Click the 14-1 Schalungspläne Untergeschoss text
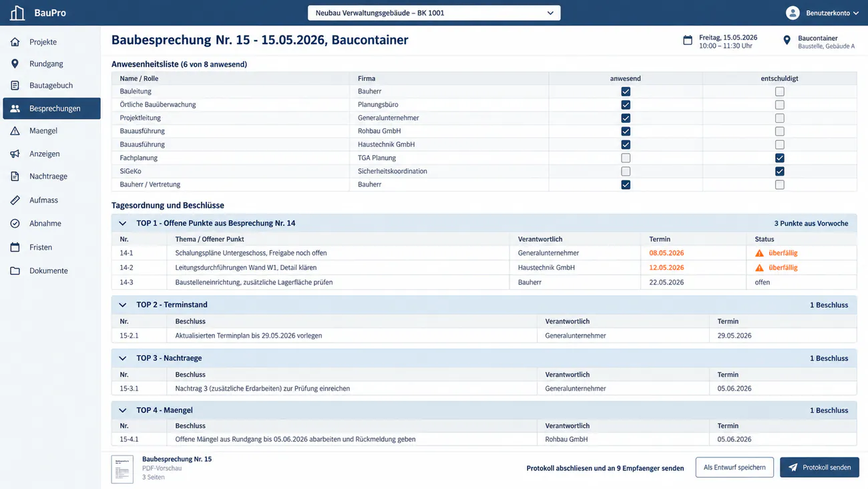The height and width of the screenshot is (489, 868). [251, 253]
